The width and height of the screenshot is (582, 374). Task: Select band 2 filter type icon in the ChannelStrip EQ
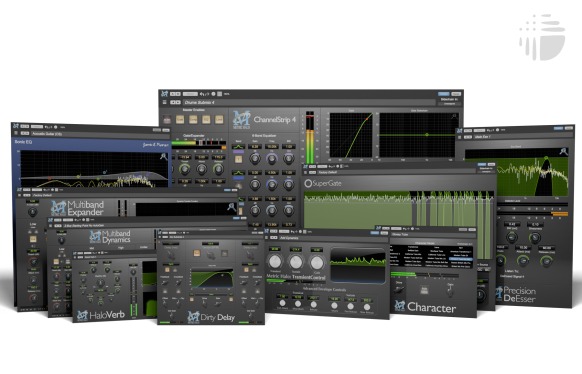238,173
